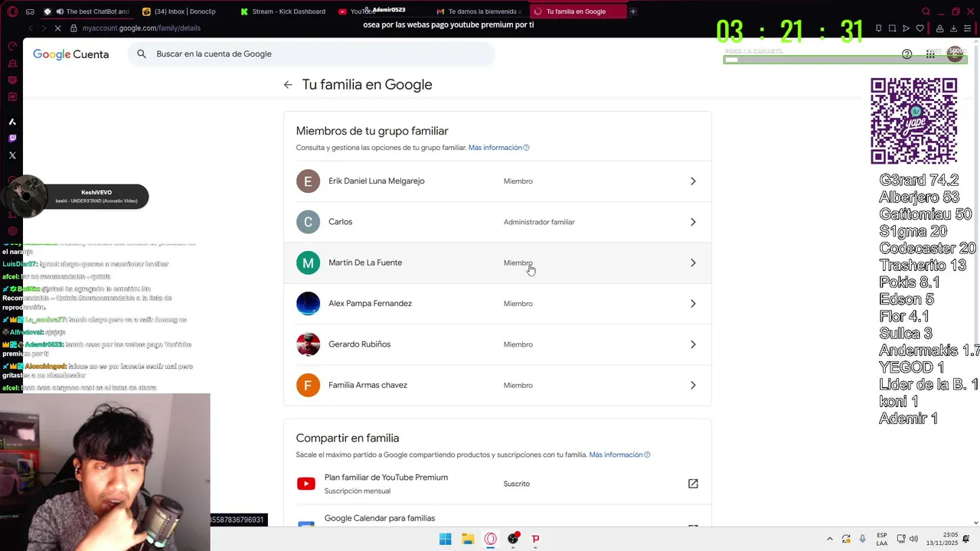980x551 pixels.
Task: Click the browser forward arrow
Action: [44, 28]
